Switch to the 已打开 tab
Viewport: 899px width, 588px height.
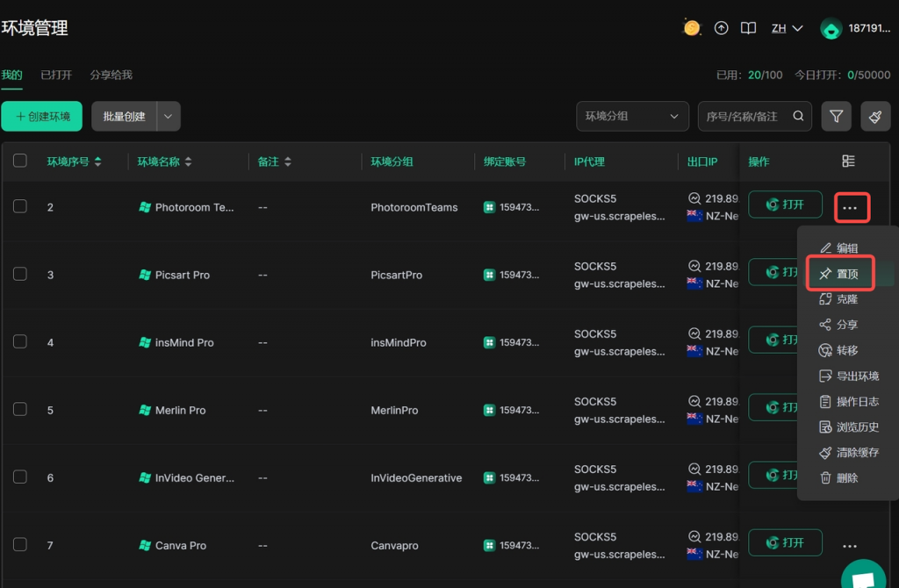click(x=56, y=75)
